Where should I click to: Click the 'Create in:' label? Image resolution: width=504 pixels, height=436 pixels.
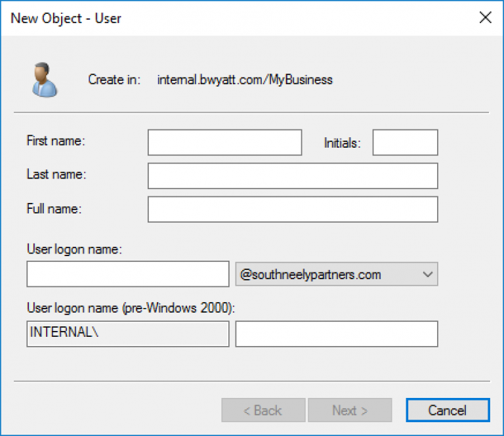(114, 79)
